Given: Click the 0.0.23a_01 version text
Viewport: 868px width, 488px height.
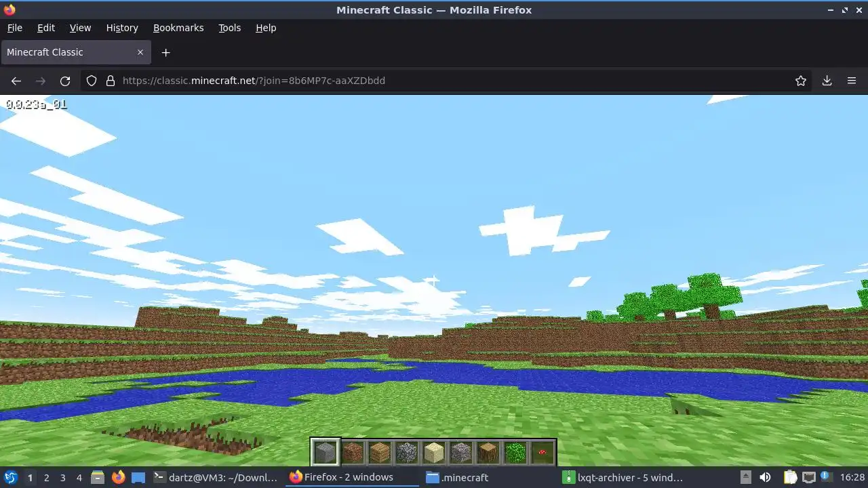Looking at the screenshot, I should [36, 104].
